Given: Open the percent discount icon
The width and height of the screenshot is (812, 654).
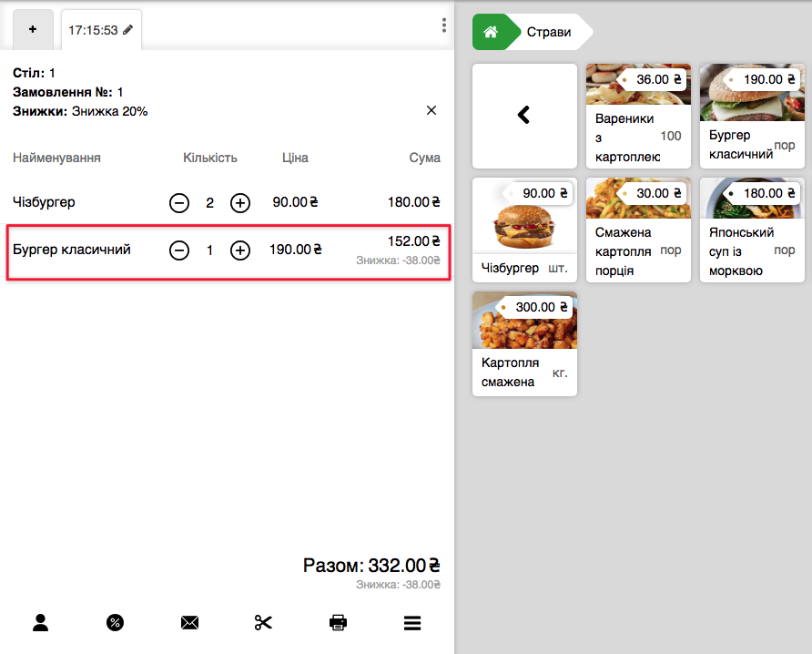Looking at the screenshot, I should tap(115, 623).
